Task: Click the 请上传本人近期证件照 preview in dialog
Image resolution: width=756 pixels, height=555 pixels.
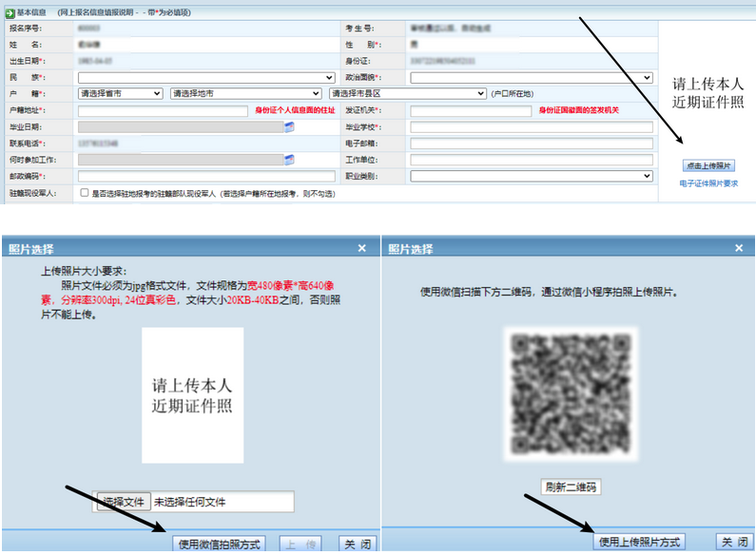Action: tap(192, 395)
